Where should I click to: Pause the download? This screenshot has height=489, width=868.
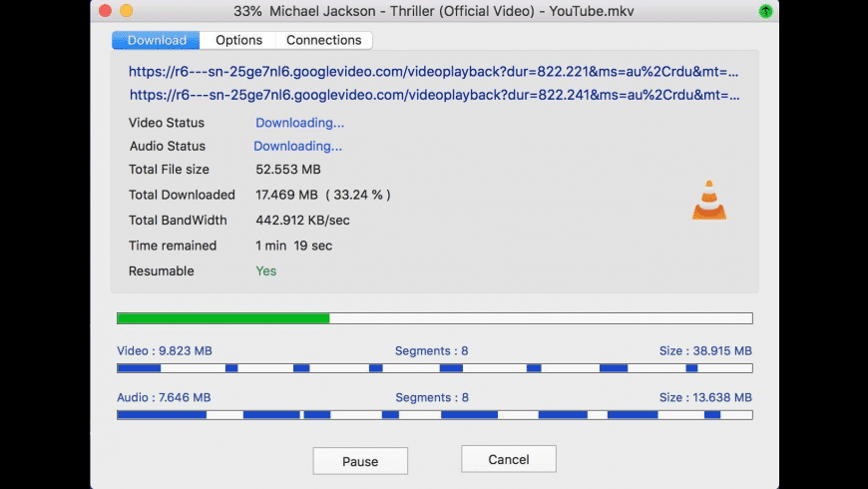click(x=360, y=461)
